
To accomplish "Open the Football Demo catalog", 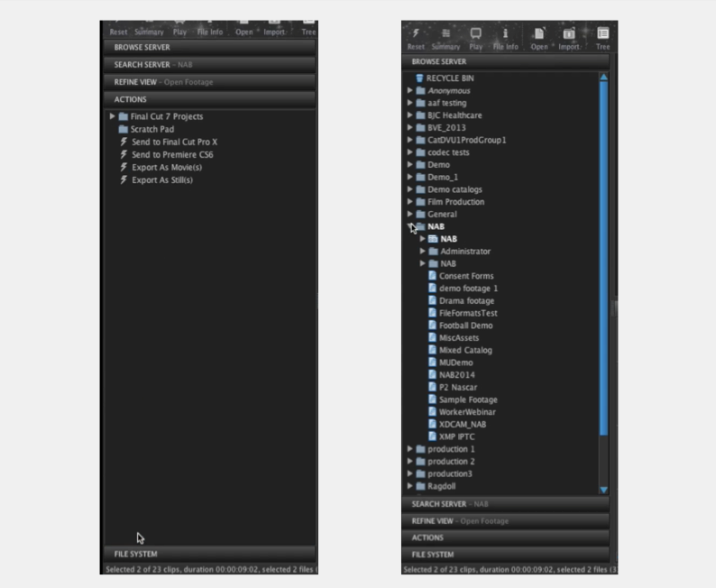I will (460, 325).
